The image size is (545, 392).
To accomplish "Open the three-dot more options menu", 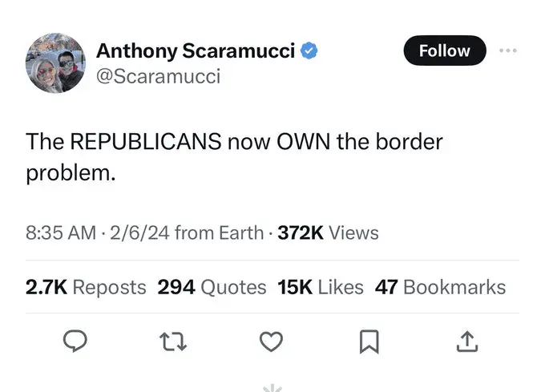I will click(x=507, y=51).
